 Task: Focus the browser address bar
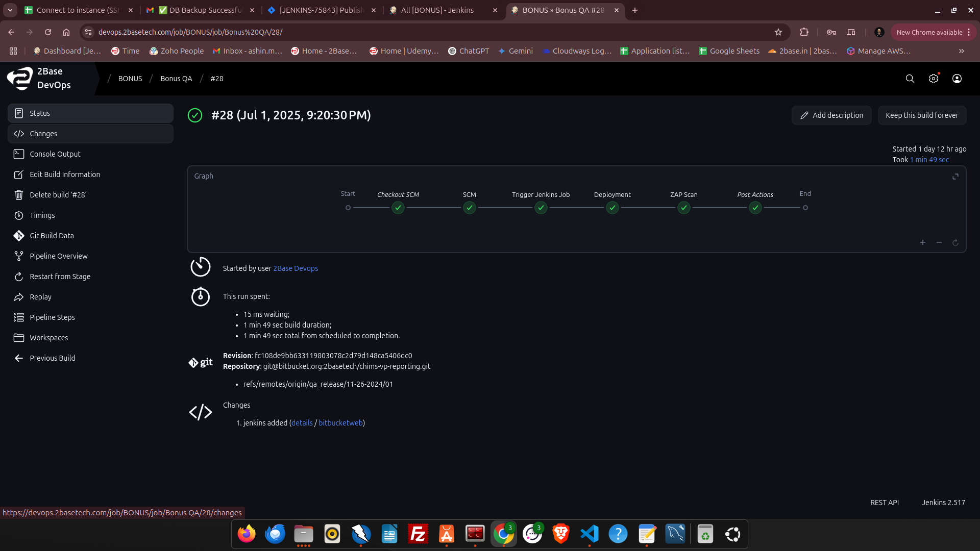(x=434, y=32)
